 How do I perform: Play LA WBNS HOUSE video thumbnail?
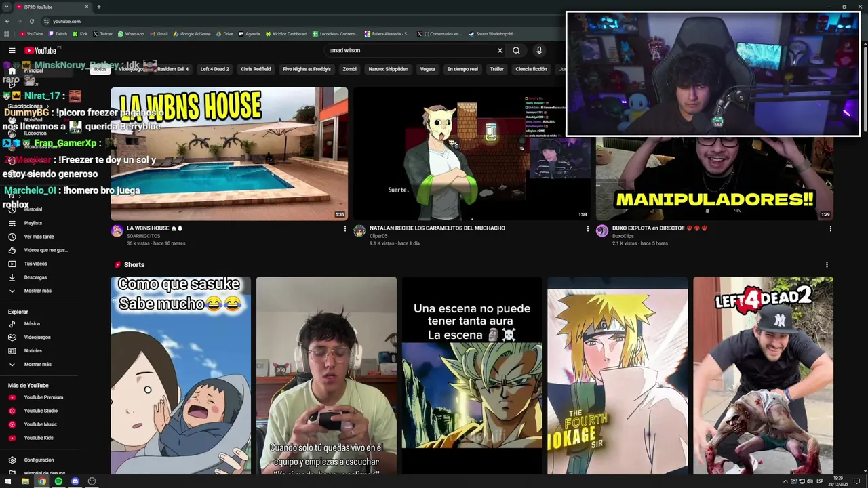click(x=229, y=153)
